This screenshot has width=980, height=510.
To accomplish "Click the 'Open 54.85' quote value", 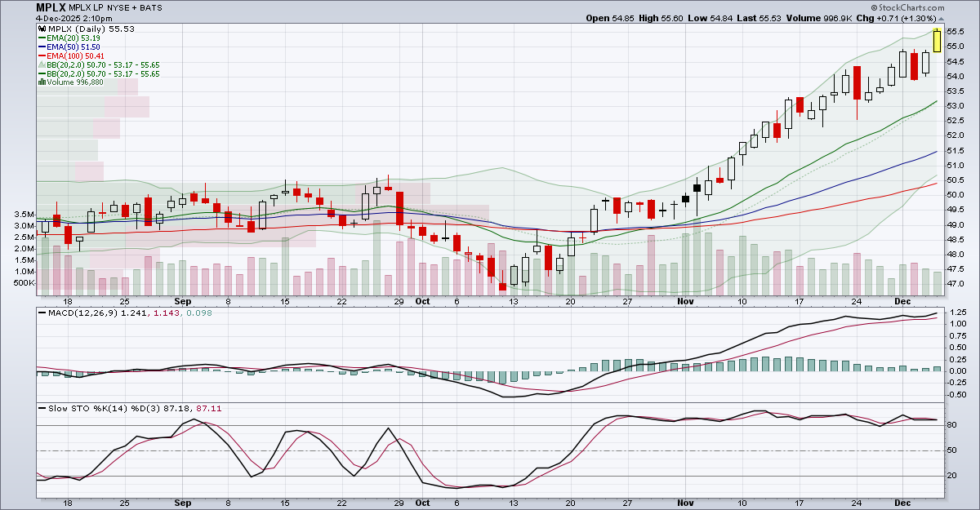I will [611, 18].
